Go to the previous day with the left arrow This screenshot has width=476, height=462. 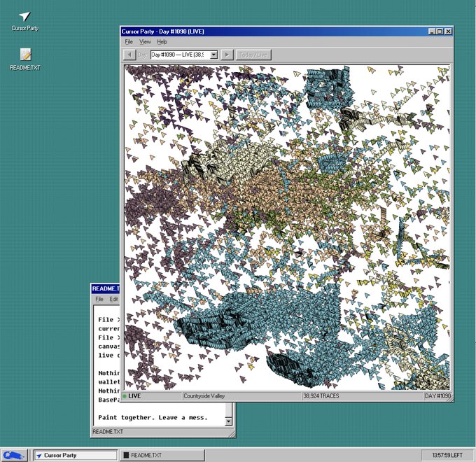pyautogui.click(x=129, y=55)
